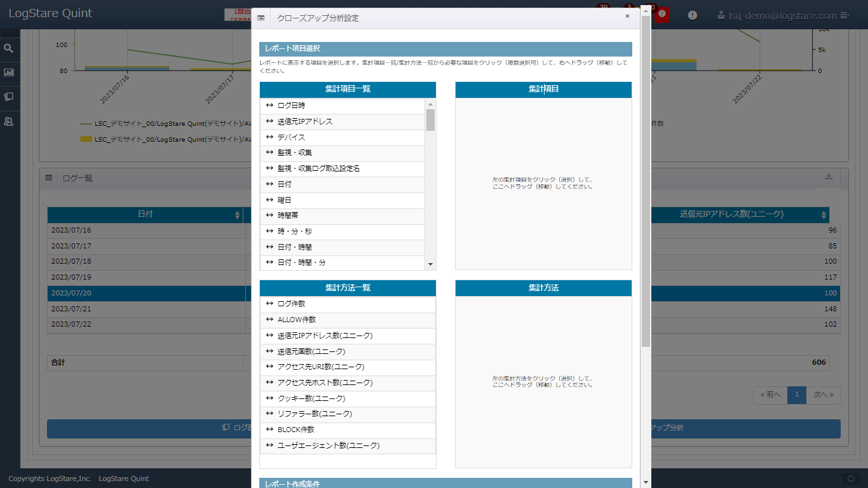Click the 集計項目一覧 list scrollbar thumb
Image resolution: width=868 pixels, height=488 pixels.
click(x=430, y=120)
